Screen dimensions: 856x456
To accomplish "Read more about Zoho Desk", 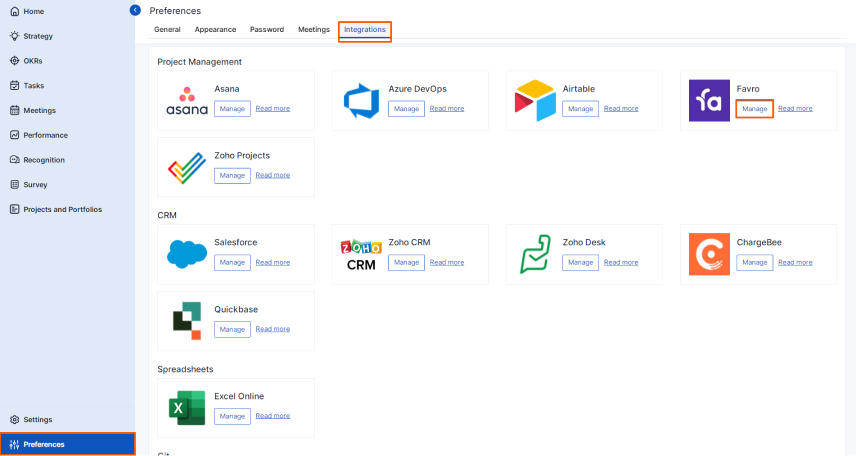I will 621,262.
